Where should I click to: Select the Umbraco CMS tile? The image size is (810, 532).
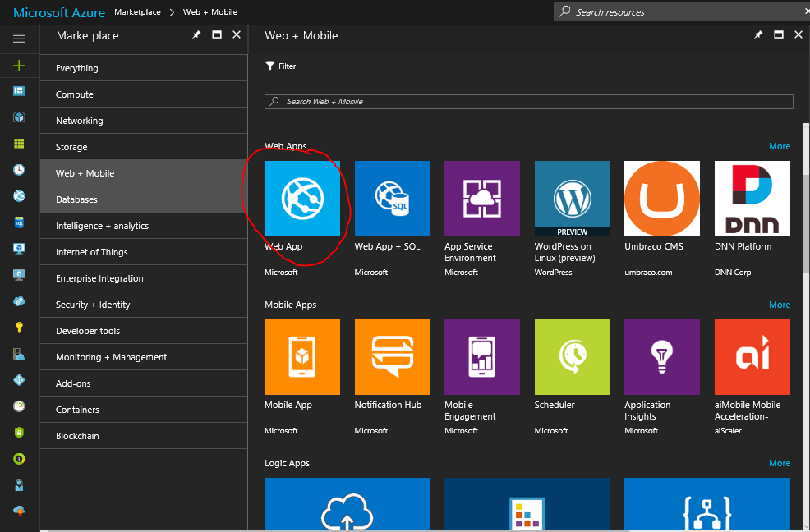coord(662,199)
